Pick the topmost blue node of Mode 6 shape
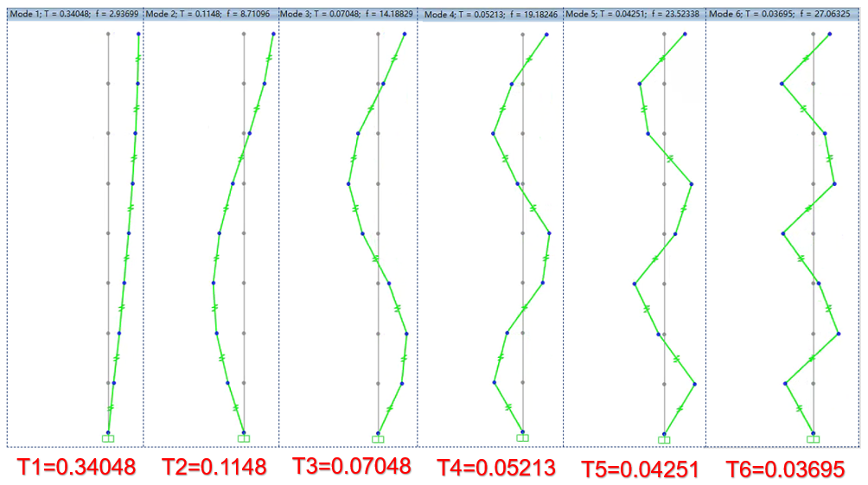 pyautogui.click(x=829, y=35)
